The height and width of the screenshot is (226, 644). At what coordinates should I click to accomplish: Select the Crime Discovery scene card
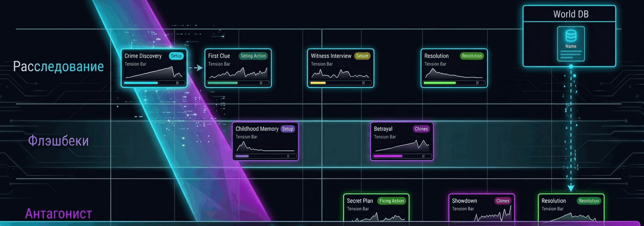point(154,68)
